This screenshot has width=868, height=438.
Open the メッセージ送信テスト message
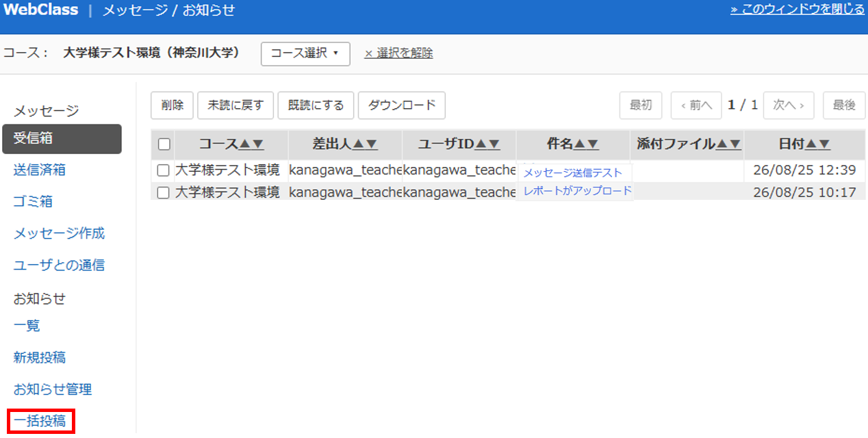click(573, 173)
